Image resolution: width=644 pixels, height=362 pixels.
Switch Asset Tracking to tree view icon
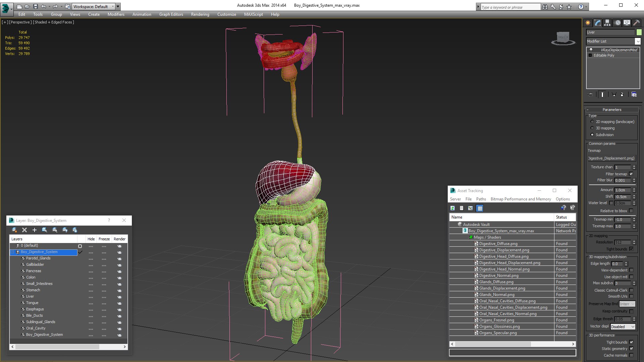click(471, 208)
